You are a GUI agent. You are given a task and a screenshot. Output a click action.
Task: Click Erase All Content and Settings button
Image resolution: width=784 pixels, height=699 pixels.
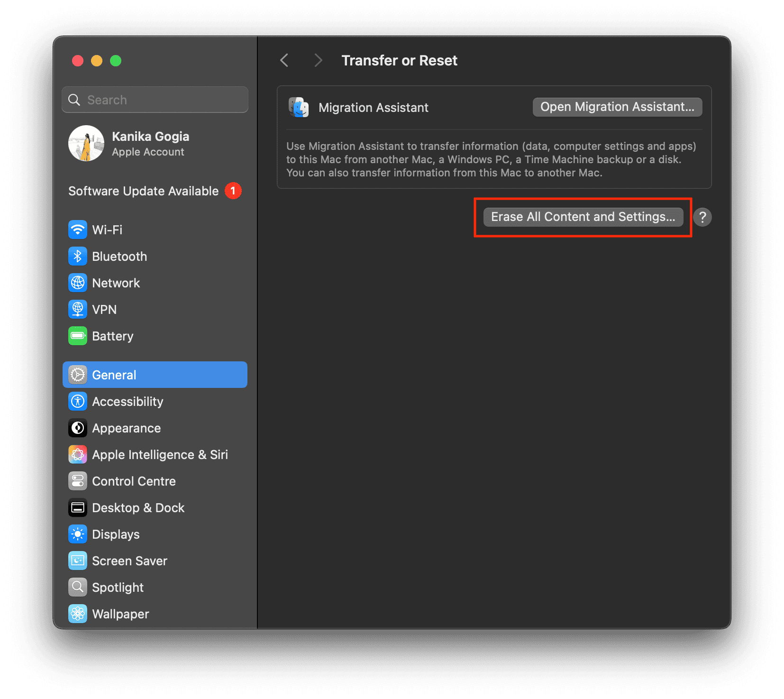(x=583, y=217)
